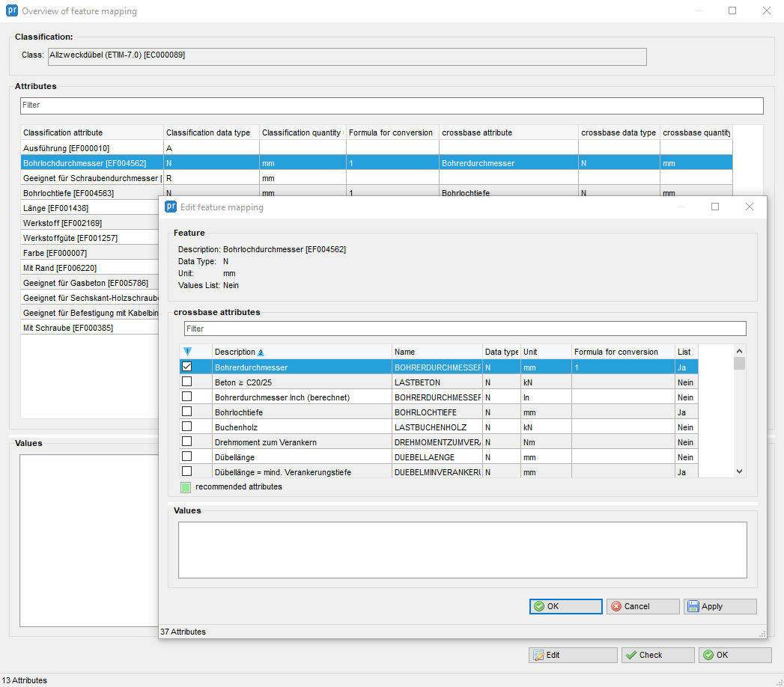Check the Beton ≥ C20/25 checkbox
Screen dimensions: 784x687
pyautogui.click(x=187, y=382)
